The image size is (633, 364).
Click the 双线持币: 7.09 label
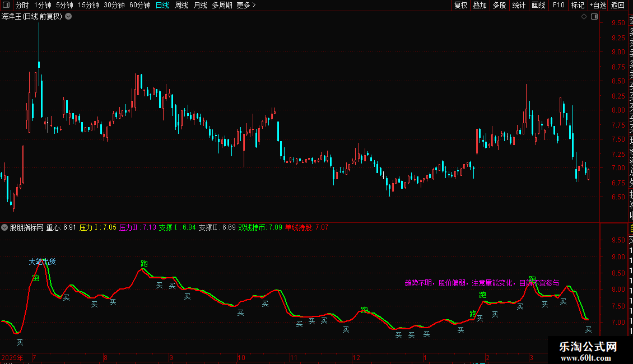[260, 227]
